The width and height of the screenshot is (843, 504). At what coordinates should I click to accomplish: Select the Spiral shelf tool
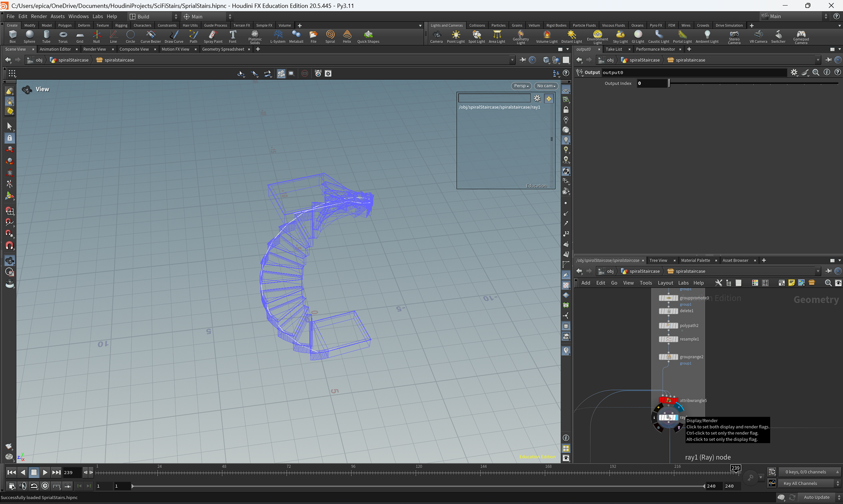(330, 36)
